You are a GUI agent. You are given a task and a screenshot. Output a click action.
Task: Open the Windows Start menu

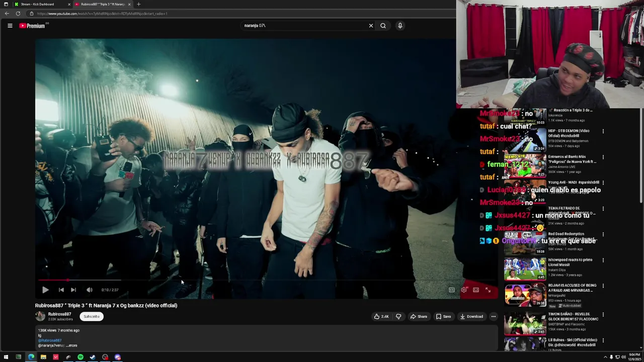coord(6,357)
